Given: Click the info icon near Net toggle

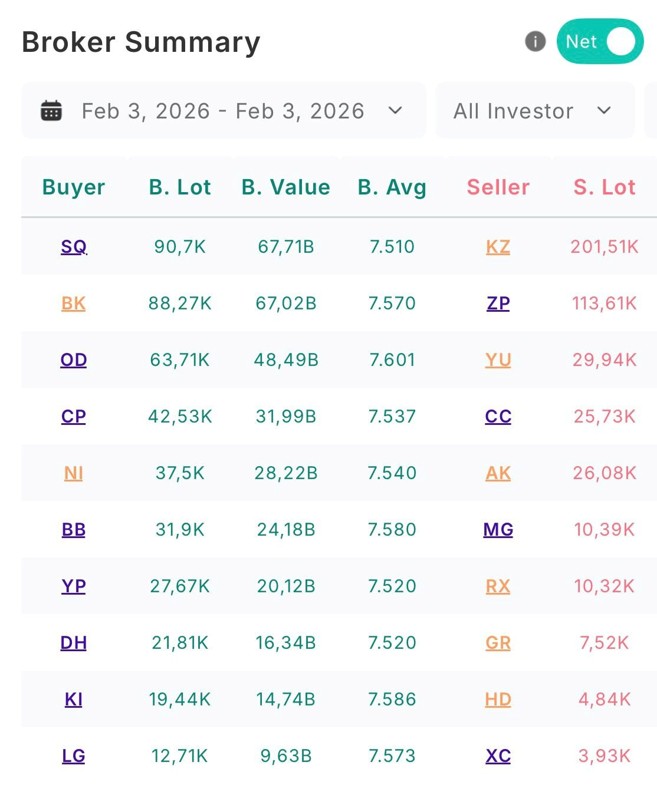Looking at the screenshot, I should 535,42.
